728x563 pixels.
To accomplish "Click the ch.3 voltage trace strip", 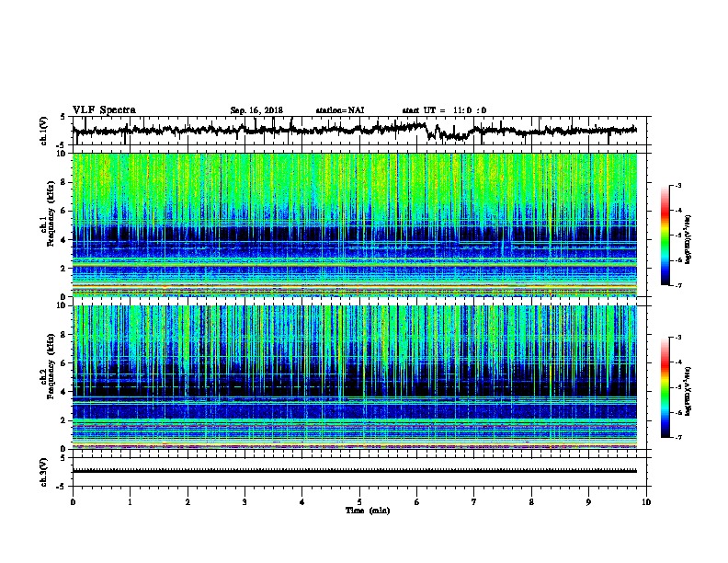I will coord(355,471).
